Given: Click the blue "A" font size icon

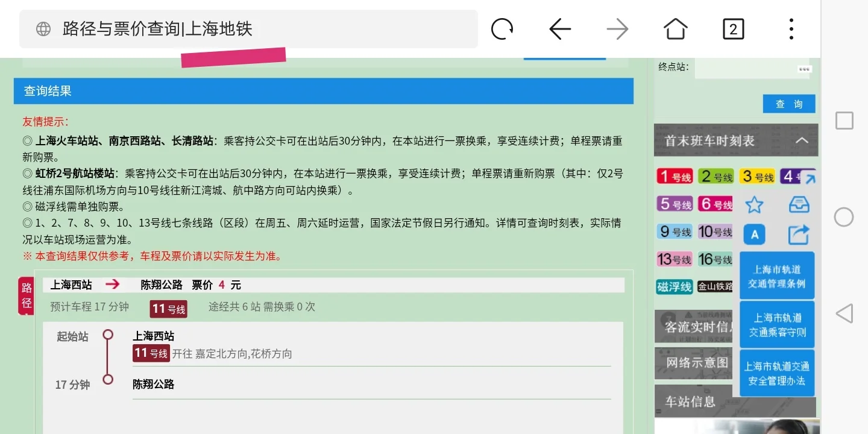Looking at the screenshot, I should coord(754,234).
